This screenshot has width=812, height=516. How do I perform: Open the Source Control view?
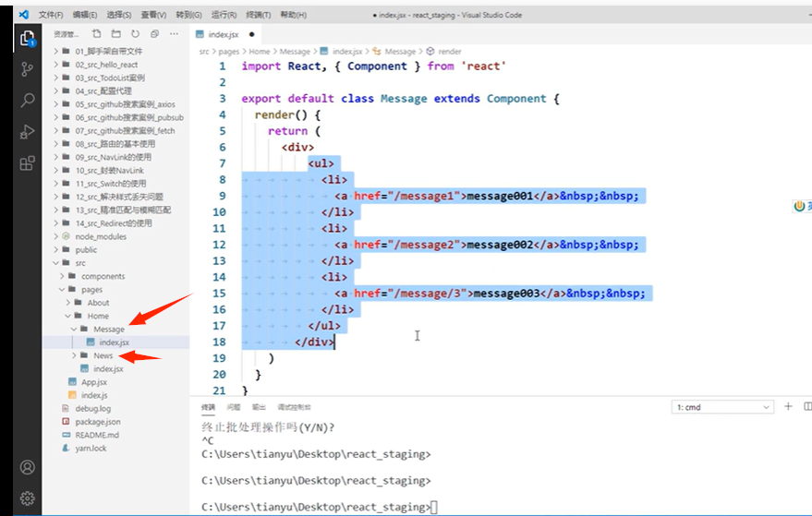pos(27,69)
